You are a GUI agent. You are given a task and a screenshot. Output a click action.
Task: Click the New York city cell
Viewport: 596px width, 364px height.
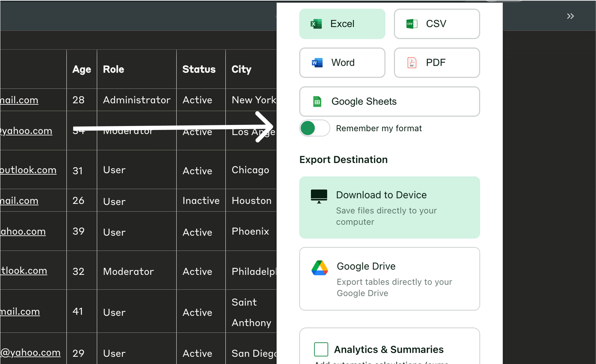tap(251, 100)
